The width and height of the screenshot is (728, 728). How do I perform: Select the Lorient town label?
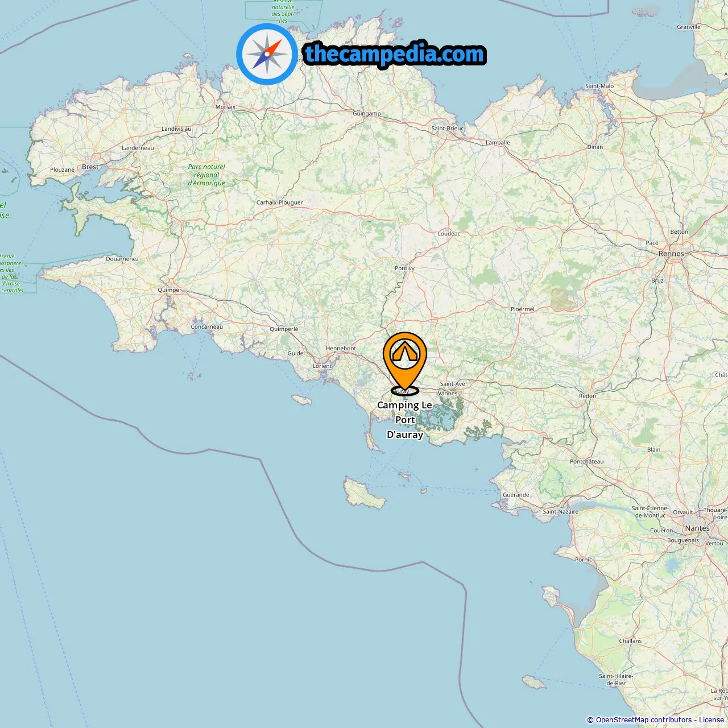(x=322, y=366)
